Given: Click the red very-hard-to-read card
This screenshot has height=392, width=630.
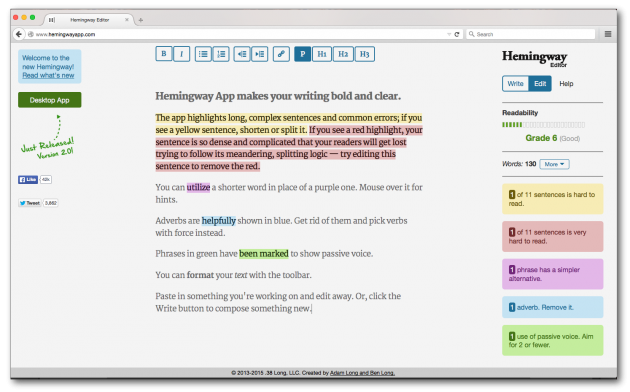Looking at the screenshot, I should point(552,237).
